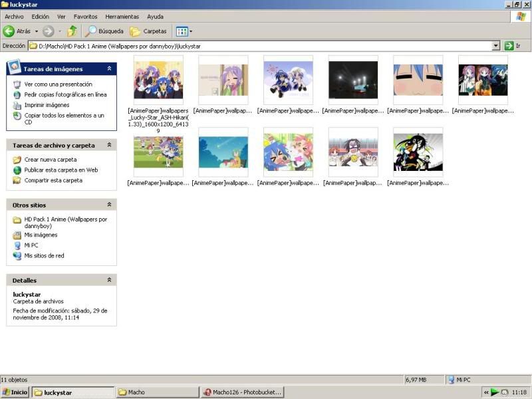The height and width of the screenshot is (399, 532).
Task: Collapse Tareas de archivo y carpeta panel
Action: (x=109, y=145)
